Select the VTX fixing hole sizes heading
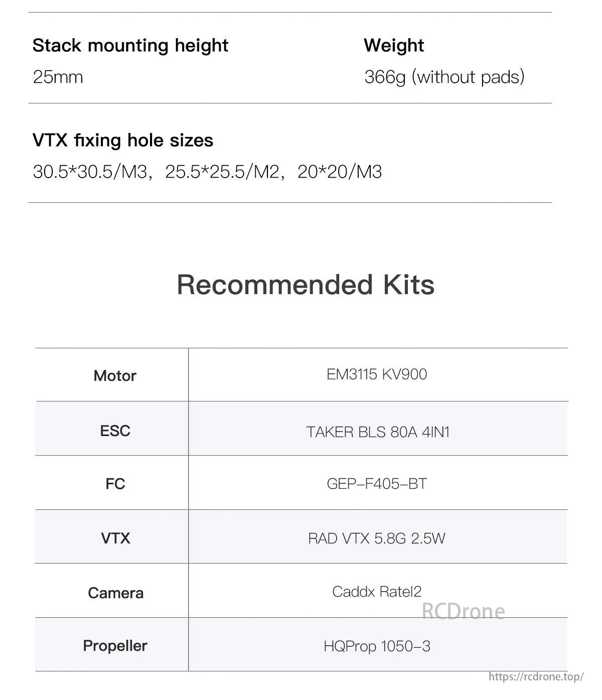The width and height of the screenshot is (602, 700). pos(123,141)
